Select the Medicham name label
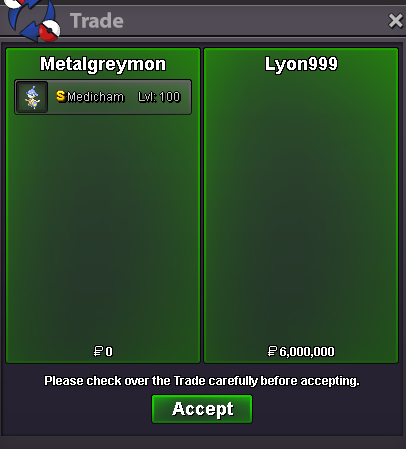 pyautogui.click(x=96, y=97)
